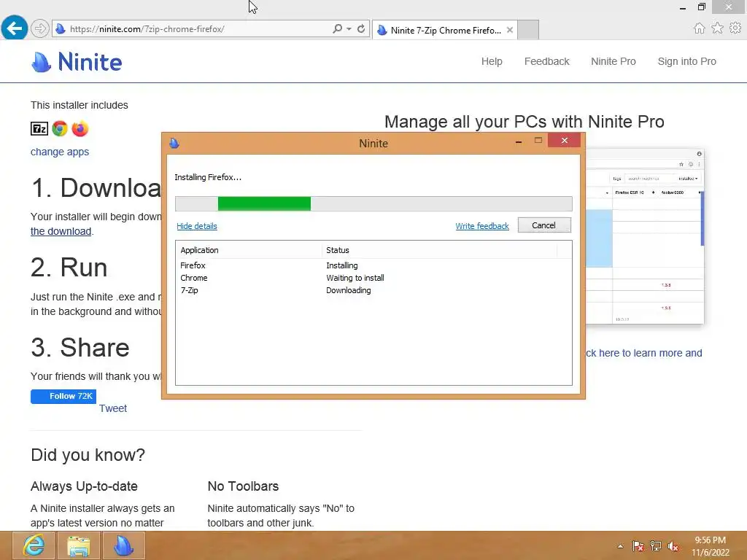747x560 pixels.
Task: Click the browser Home icon
Action: (700, 28)
